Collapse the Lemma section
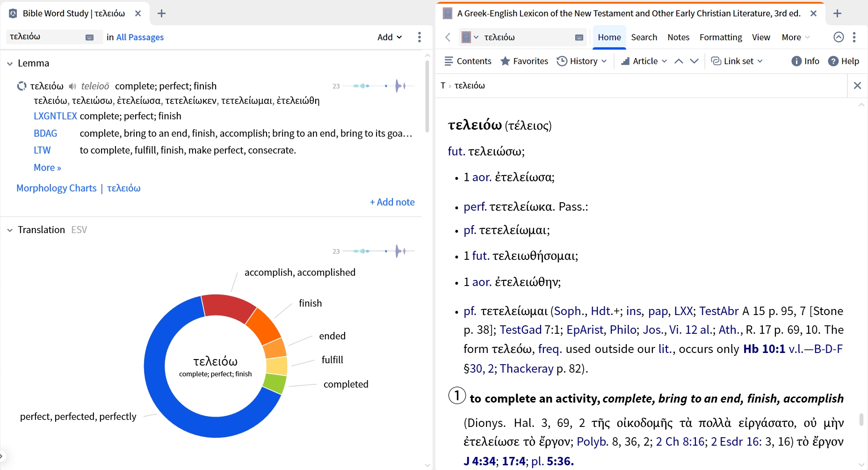This screenshot has width=868, height=470. (10, 64)
